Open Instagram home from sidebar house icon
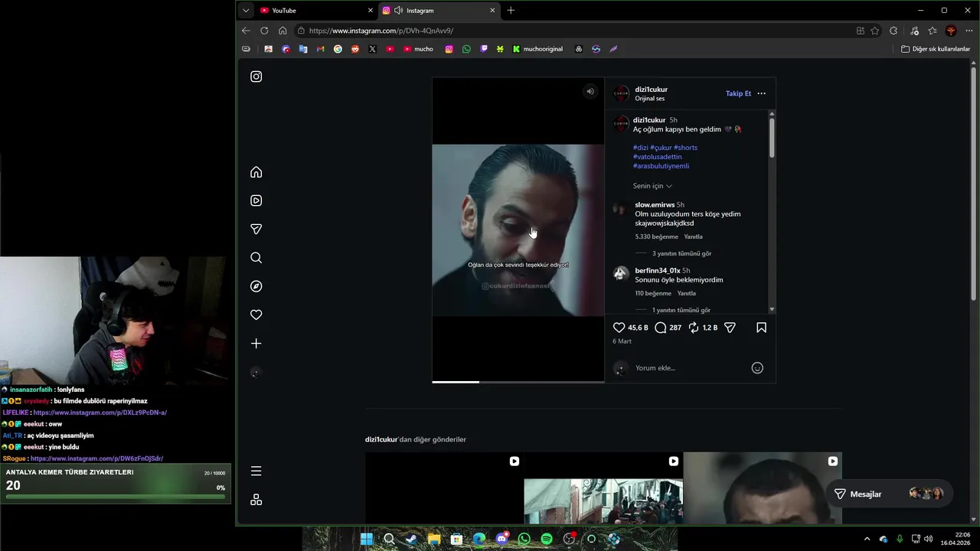 click(x=256, y=172)
